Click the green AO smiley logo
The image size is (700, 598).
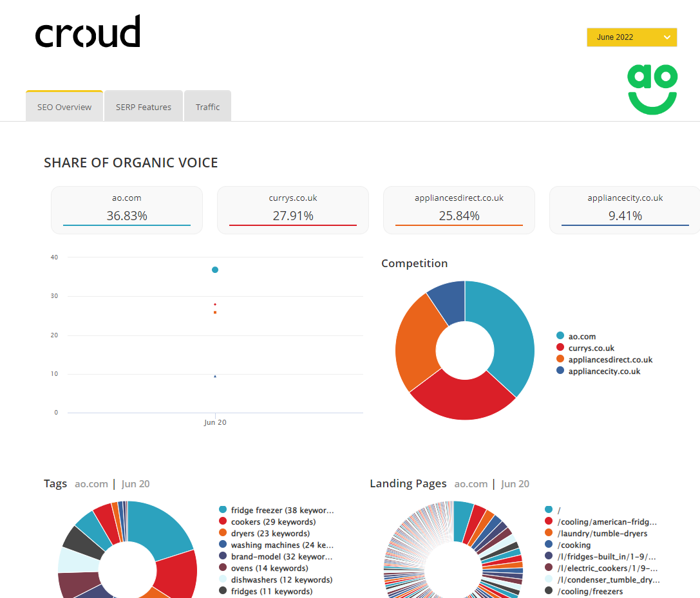pyautogui.click(x=652, y=89)
